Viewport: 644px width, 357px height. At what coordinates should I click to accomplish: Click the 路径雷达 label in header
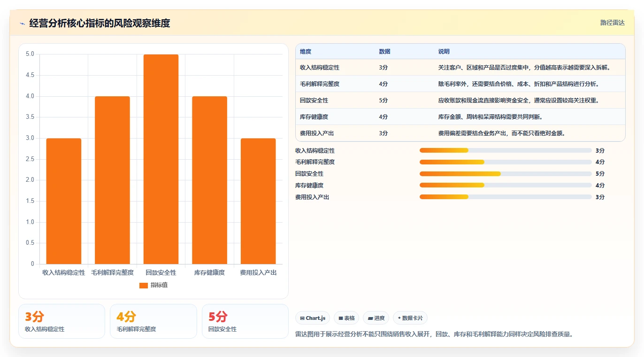pos(613,23)
